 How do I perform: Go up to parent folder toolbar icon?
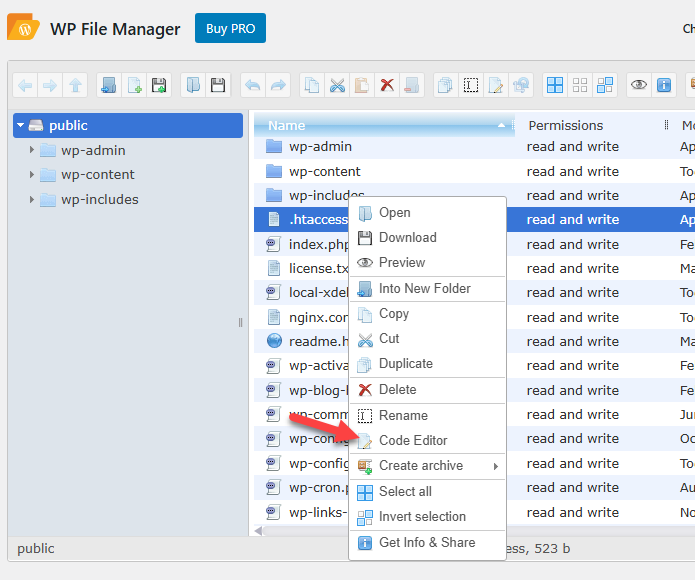[75, 85]
